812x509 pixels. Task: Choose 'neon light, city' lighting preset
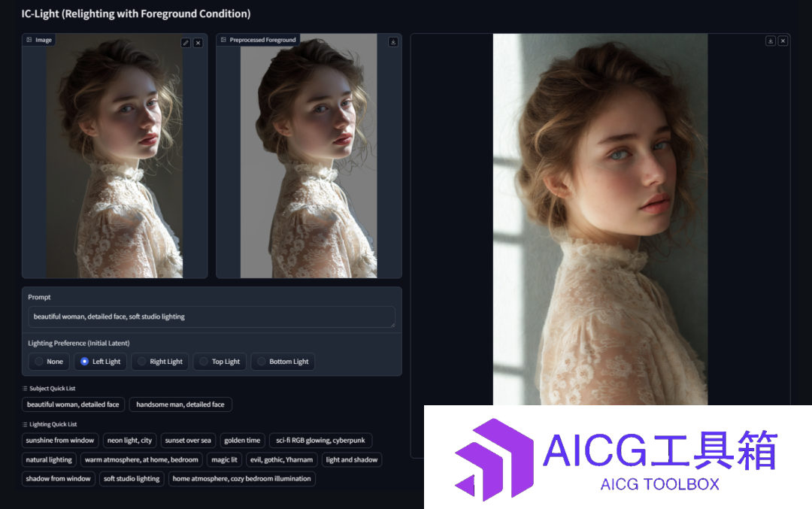(x=129, y=441)
